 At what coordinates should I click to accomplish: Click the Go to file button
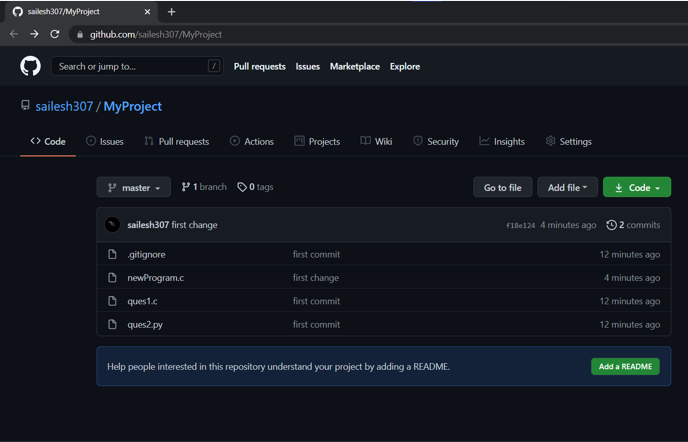(x=502, y=187)
